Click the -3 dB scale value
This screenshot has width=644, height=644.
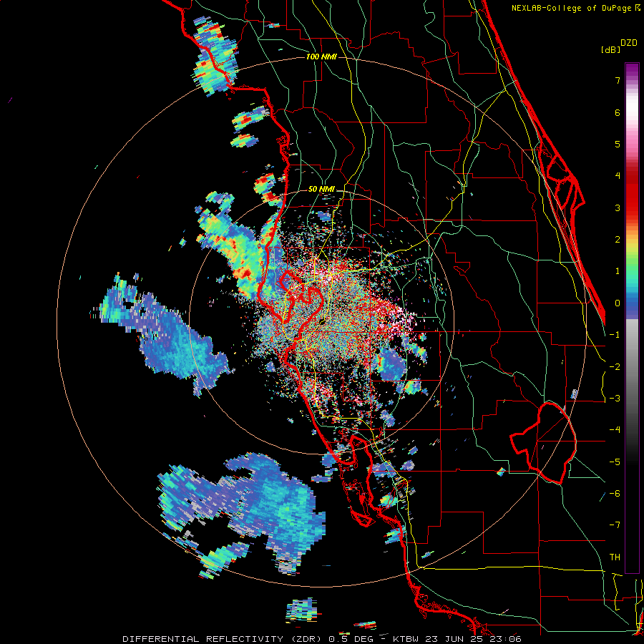pyautogui.click(x=615, y=399)
